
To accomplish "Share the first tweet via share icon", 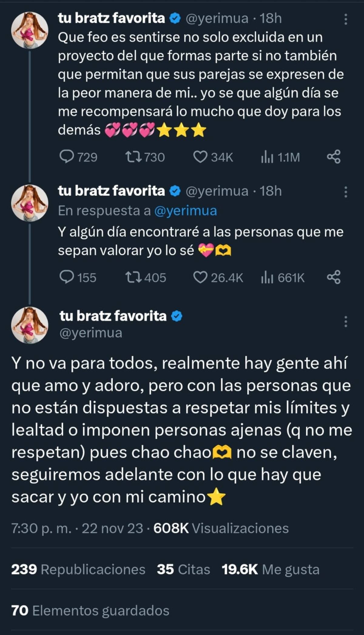I will 334,157.
